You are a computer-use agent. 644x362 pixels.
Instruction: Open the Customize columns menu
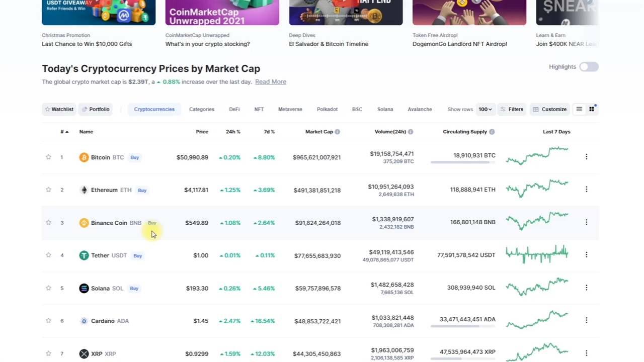(x=549, y=109)
